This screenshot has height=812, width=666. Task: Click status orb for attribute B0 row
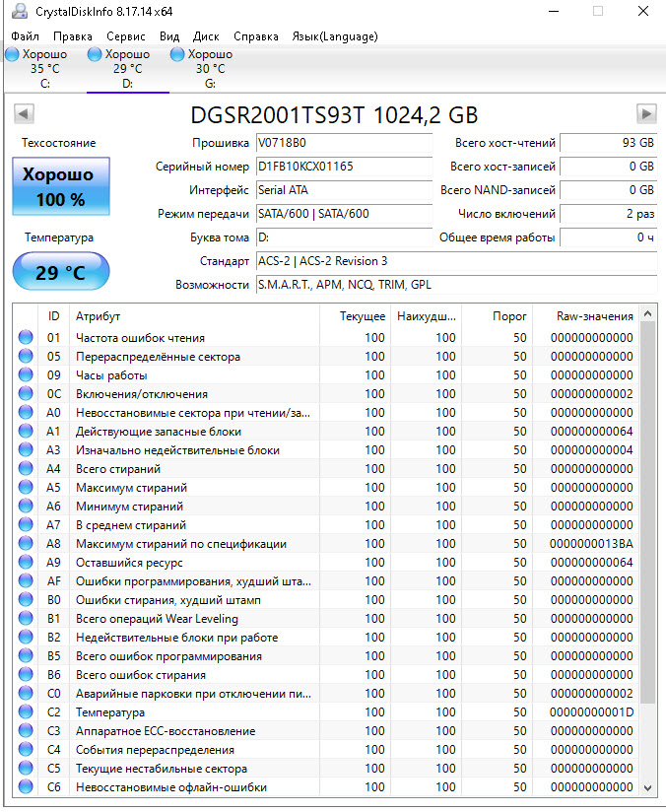(26, 599)
